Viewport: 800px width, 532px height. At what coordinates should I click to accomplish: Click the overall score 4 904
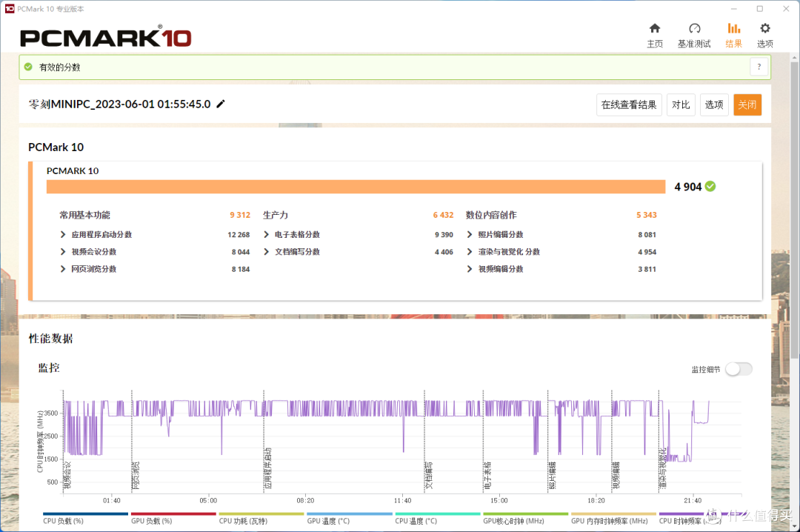(687, 187)
